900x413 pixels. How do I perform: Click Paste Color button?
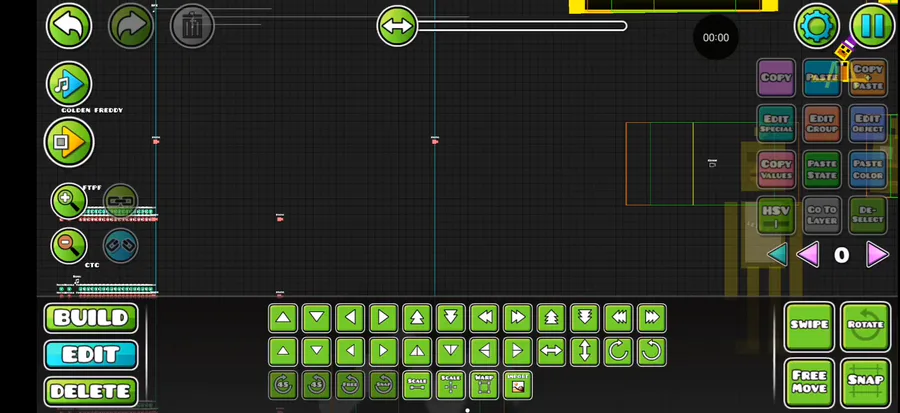[x=868, y=169]
